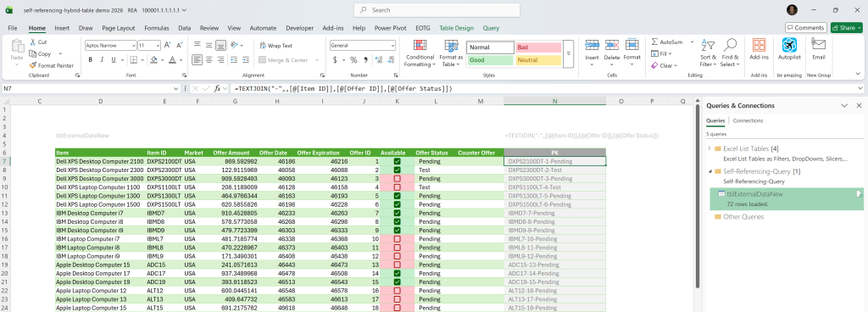Uncheck Available for Offer ID 7
The height and width of the screenshot is (312, 868).
[397, 213]
